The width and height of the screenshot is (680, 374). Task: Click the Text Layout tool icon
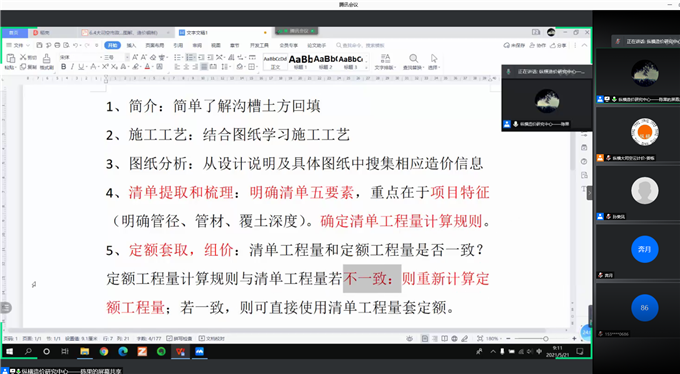pos(385,59)
